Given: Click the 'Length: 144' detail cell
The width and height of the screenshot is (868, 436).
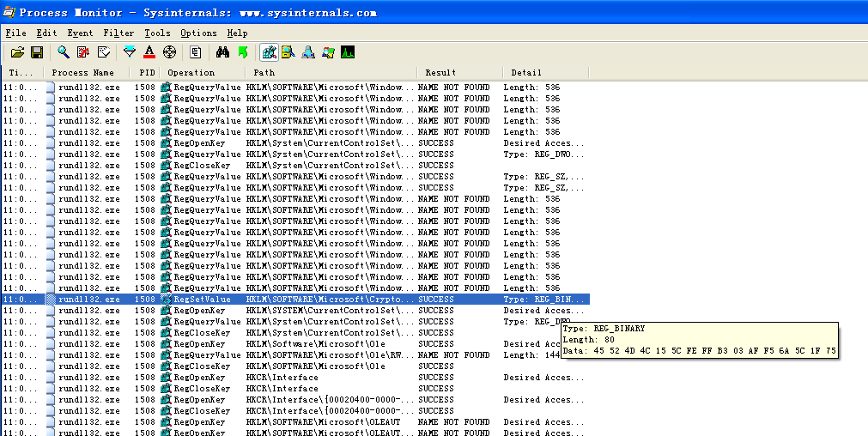Looking at the screenshot, I should (x=532, y=354).
